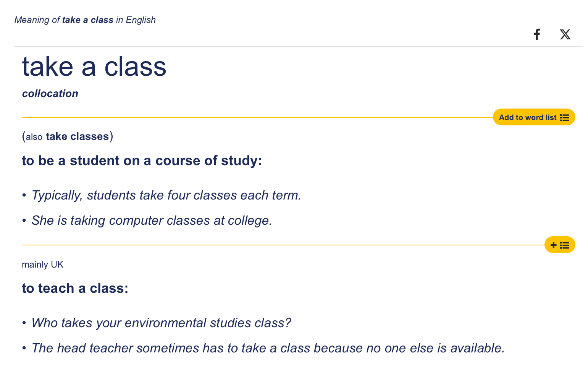Click the list icon beside Add to word list
Image resolution: width=588 pixels, height=370 pixels.
coord(565,118)
